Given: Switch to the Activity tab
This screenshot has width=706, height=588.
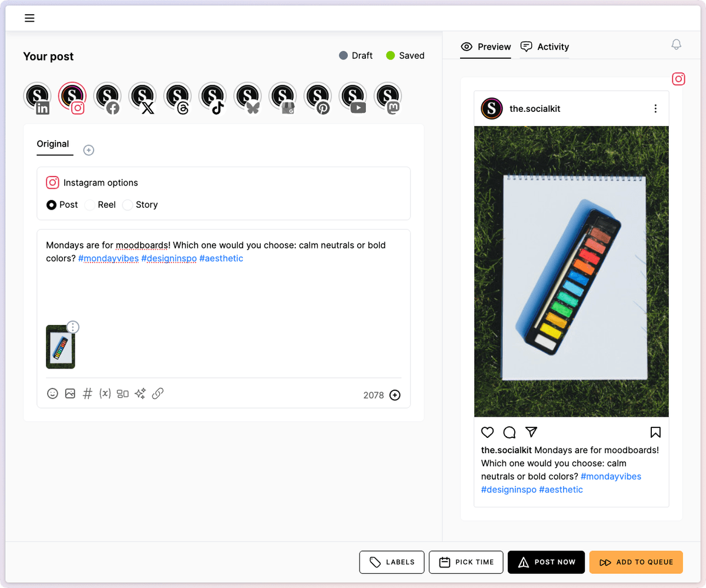Looking at the screenshot, I should [545, 47].
